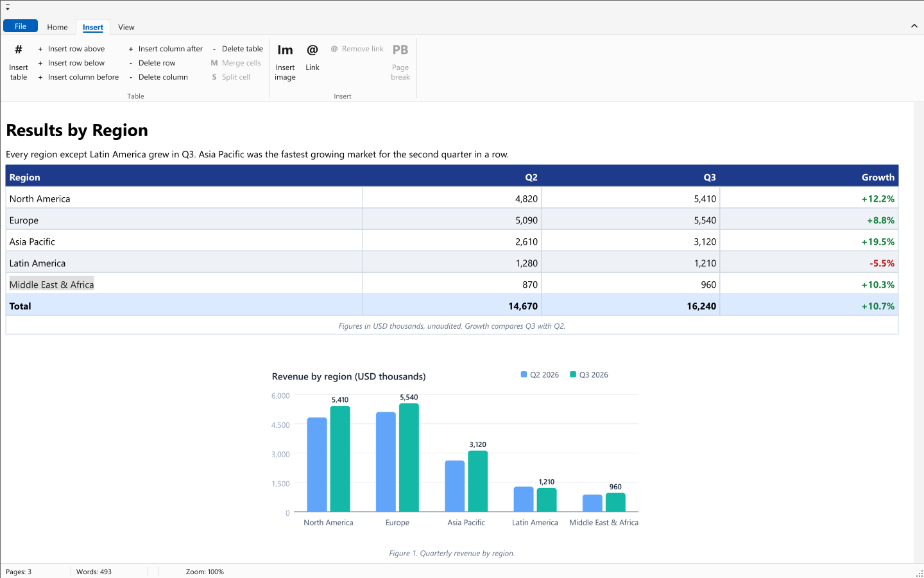Viewport: 924px width, 578px height.
Task: Click the Europe Q3 bar in chart
Action: (409, 457)
